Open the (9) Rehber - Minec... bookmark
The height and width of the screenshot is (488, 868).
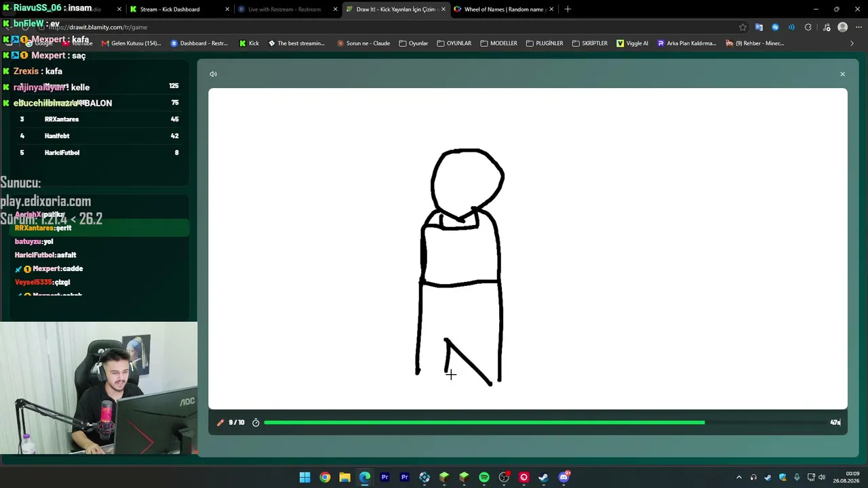755,43
